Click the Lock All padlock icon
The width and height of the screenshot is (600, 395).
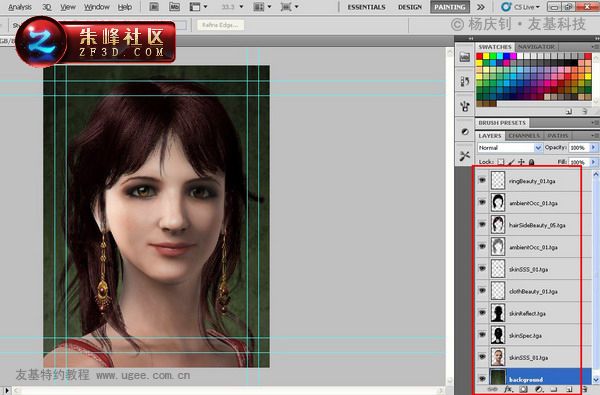(x=531, y=162)
